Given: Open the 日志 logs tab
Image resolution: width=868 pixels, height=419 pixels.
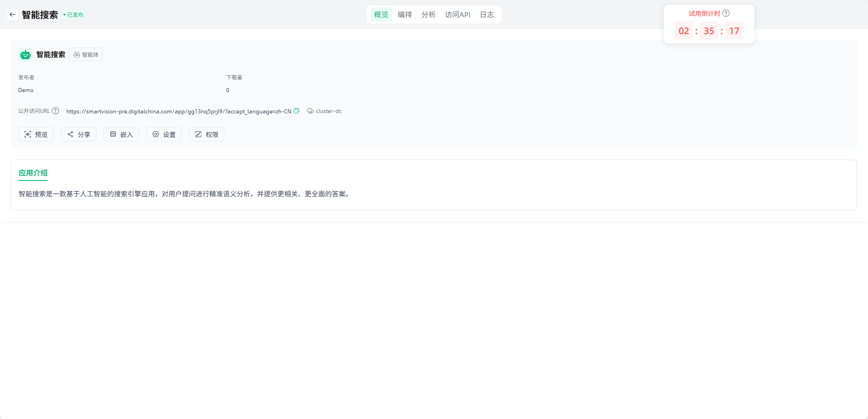Looking at the screenshot, I should point(487,15).
